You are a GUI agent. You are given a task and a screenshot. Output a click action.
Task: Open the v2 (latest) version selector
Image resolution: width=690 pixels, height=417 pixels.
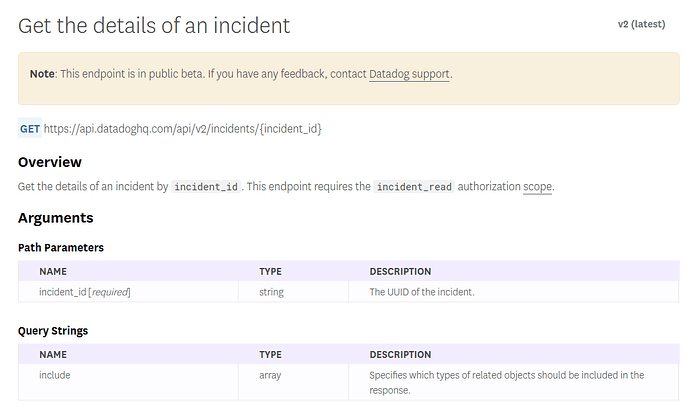641,24
